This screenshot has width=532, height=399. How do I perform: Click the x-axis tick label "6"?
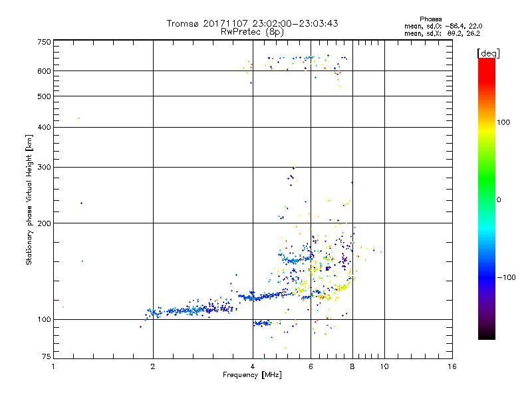click(311, 366)
